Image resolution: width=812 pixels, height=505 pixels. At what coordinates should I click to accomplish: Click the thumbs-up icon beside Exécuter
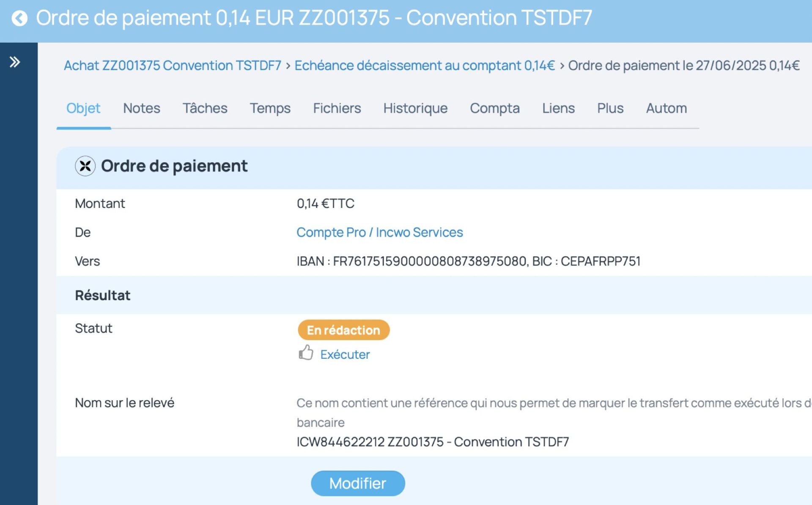(x=306, y=353)
